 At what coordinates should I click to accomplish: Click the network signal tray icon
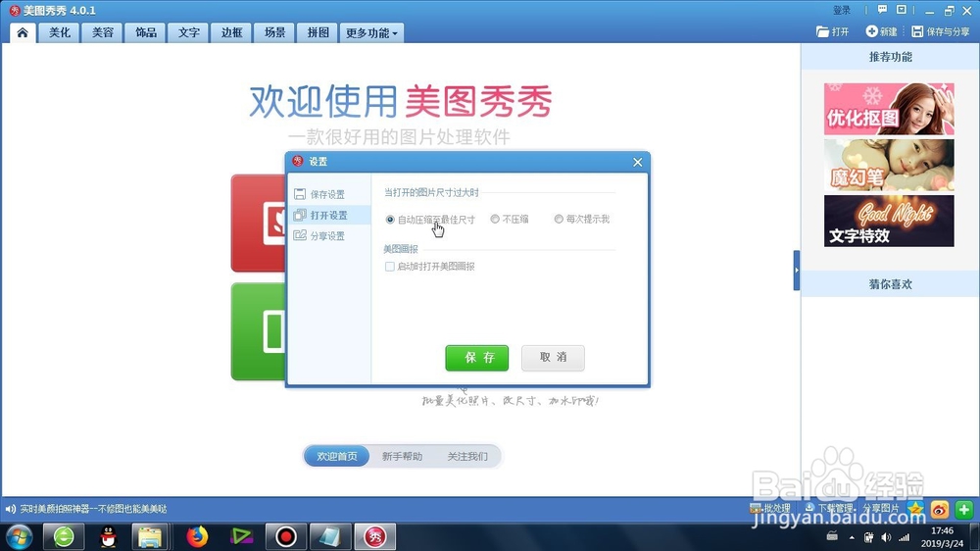point(904,537)
